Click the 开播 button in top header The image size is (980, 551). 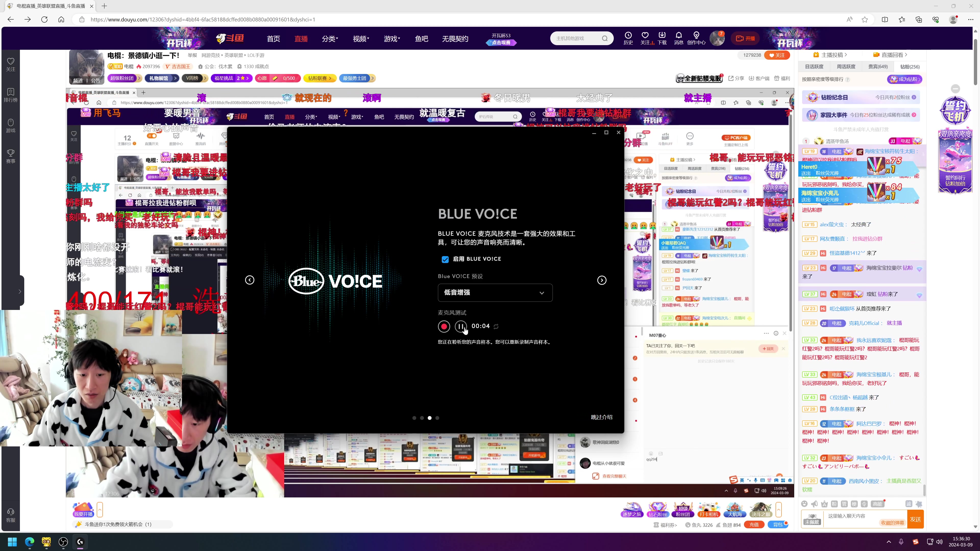(x=745, y=39)
